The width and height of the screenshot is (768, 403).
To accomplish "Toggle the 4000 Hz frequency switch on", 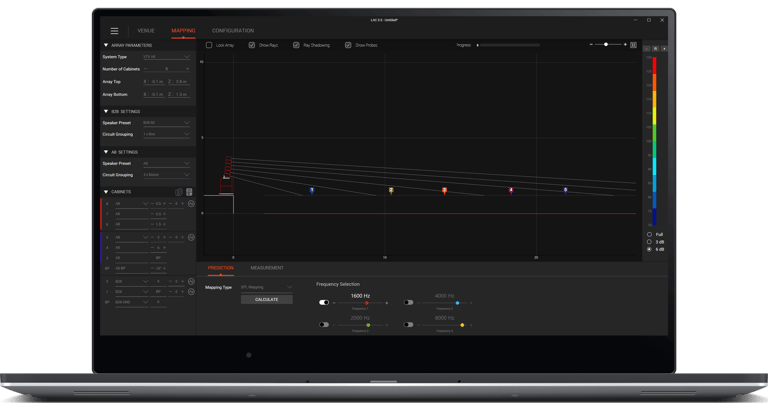I will click(408, 303).
